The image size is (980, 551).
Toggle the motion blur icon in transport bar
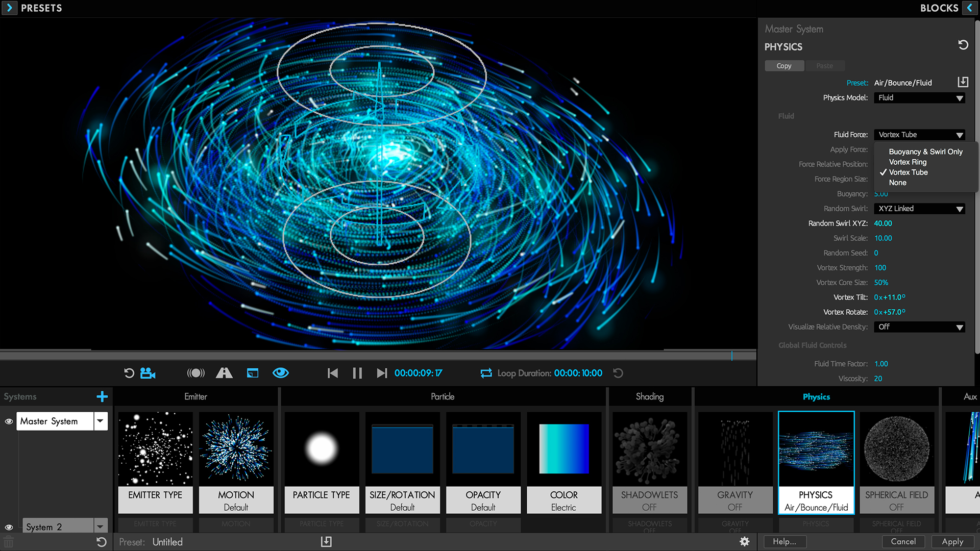coord(195,373)
